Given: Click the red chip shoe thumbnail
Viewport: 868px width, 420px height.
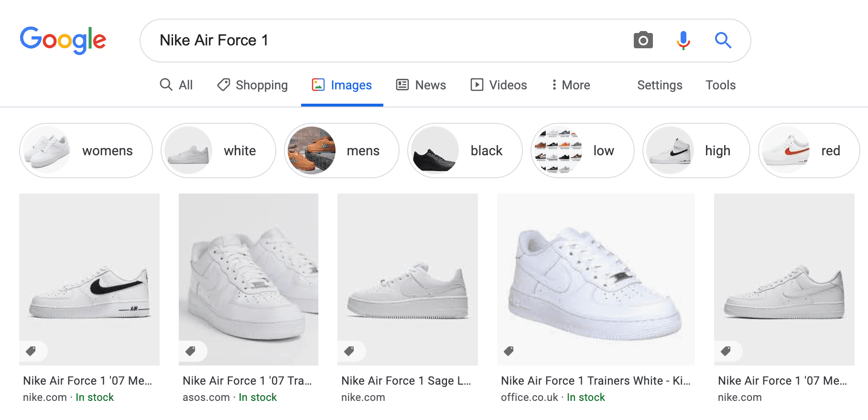Looking at the screenshot, I should [x=785, y=151].
